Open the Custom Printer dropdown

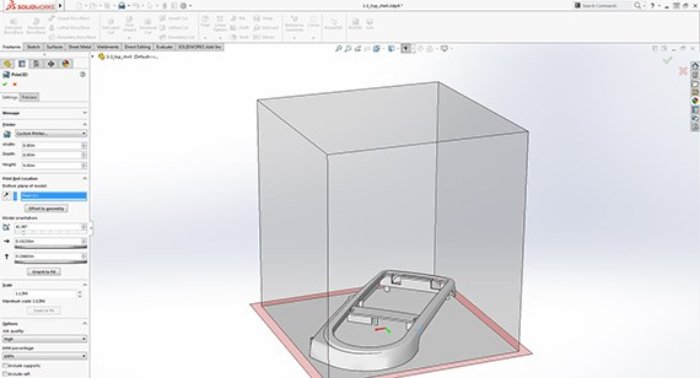51,133
